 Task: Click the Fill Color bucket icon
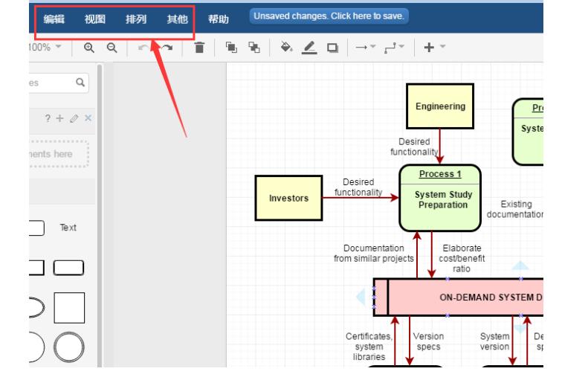286,48
